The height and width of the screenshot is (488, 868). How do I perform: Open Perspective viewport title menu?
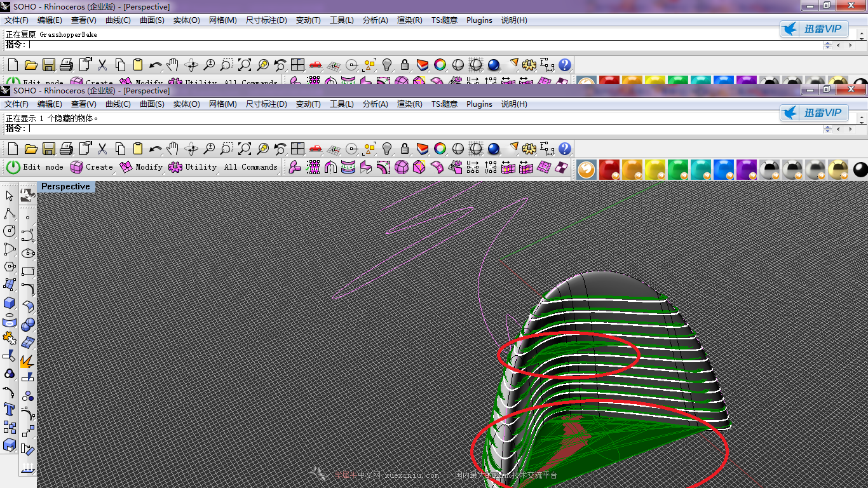65,187
